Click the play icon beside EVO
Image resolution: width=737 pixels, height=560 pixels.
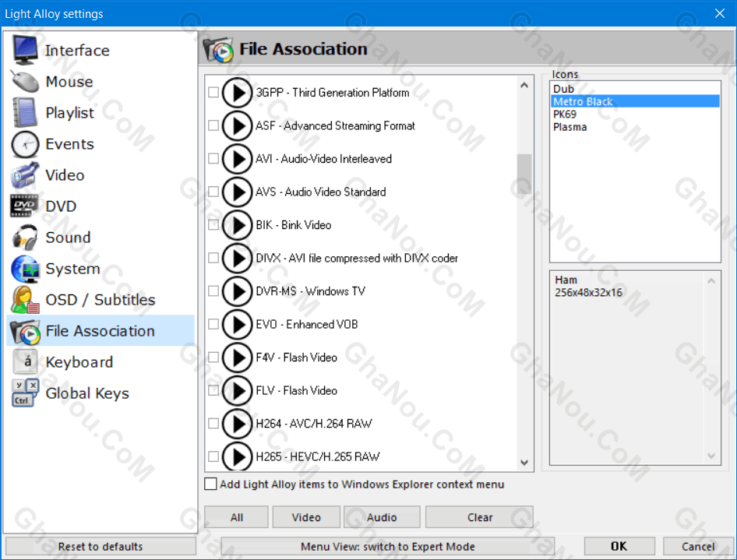coord(238,324)
